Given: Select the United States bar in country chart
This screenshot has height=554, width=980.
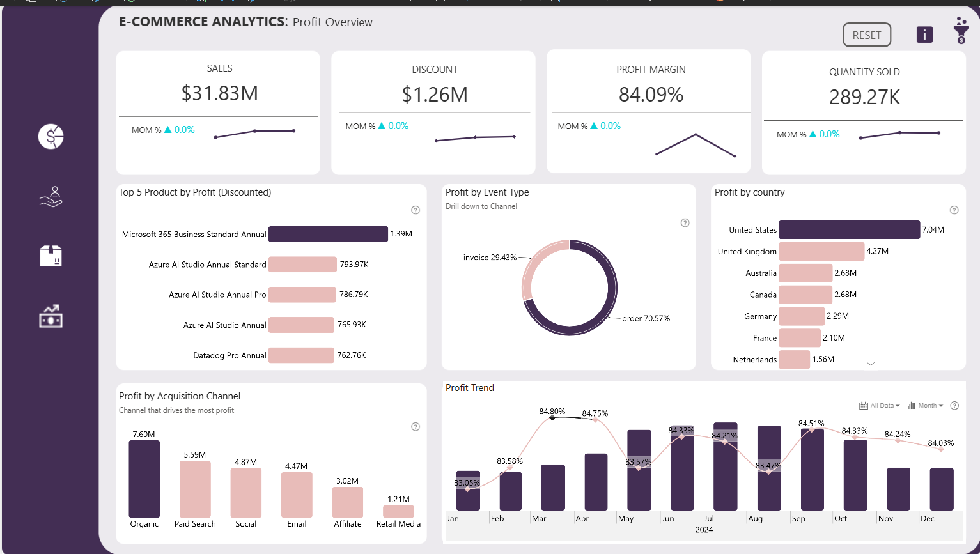Looking at the screenshot, I should [849, 230].
